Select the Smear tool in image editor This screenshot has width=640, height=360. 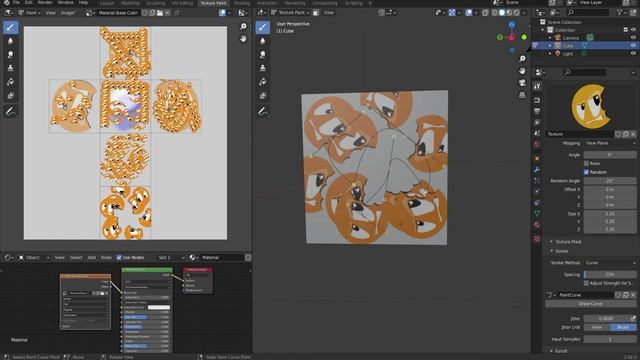11,55
